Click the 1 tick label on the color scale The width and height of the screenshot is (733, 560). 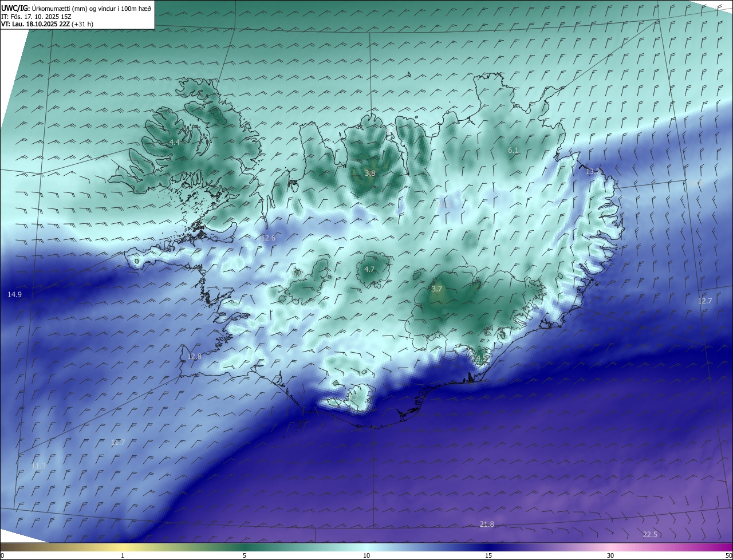click(x=123, y=555)
